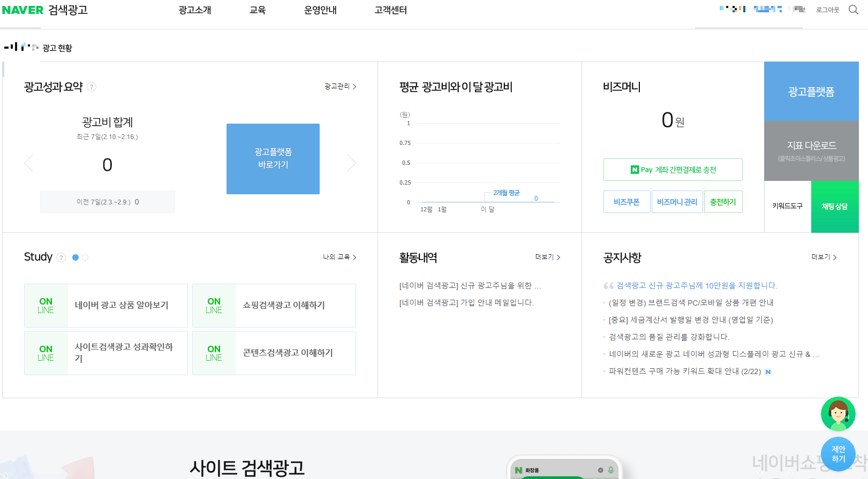Click the 비즈쿠폰 button
The width and height of the screenshot is (868, 479).
(627, 202)
